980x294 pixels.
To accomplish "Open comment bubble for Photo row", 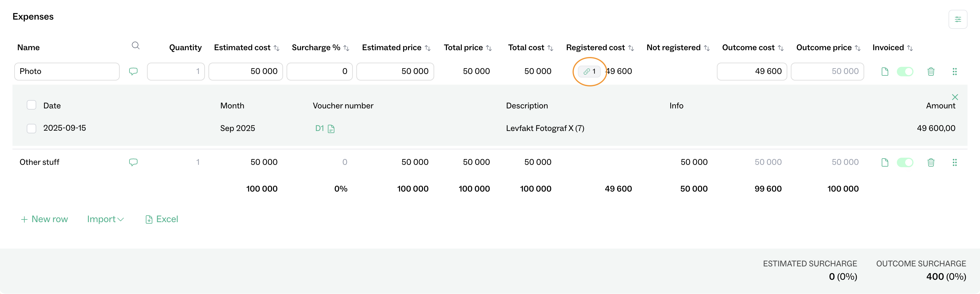I will pos(133,72).
